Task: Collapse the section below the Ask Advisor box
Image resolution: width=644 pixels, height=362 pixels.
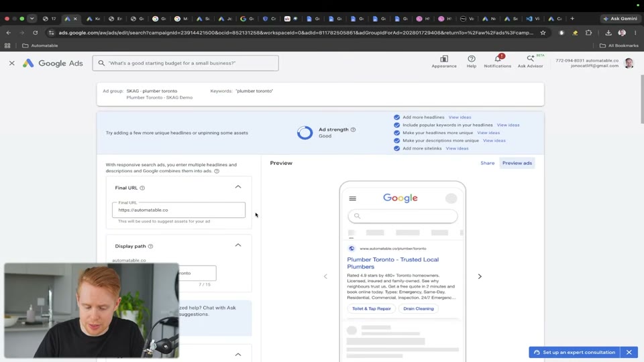Action: click(237, 354)
